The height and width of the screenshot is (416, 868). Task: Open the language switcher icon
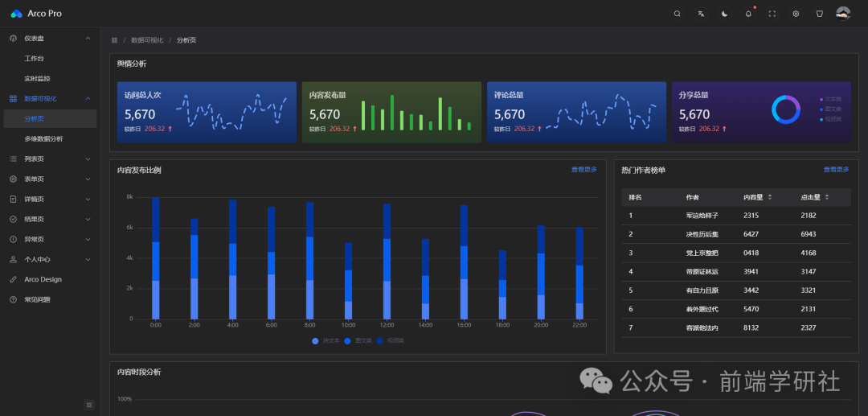click(x=701, y=14)
